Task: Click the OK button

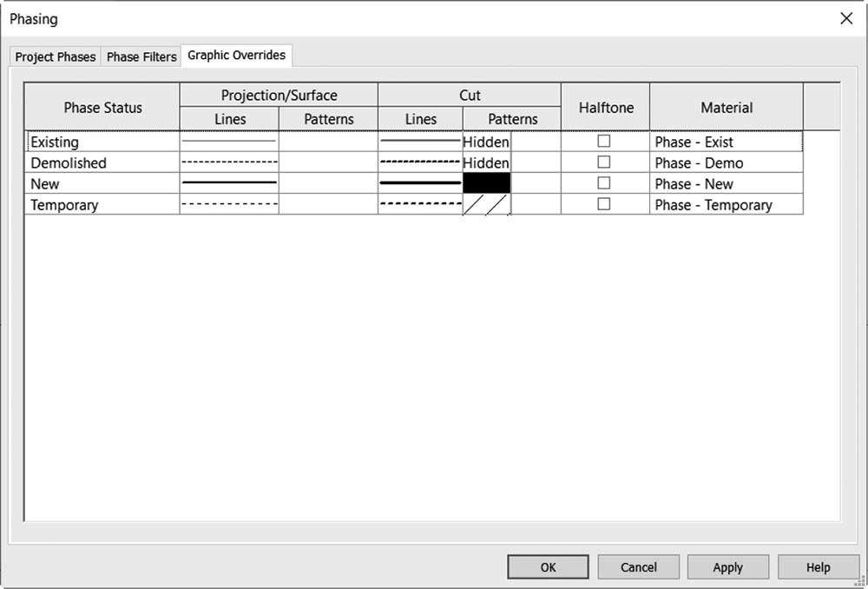Action: pos(548,566)
